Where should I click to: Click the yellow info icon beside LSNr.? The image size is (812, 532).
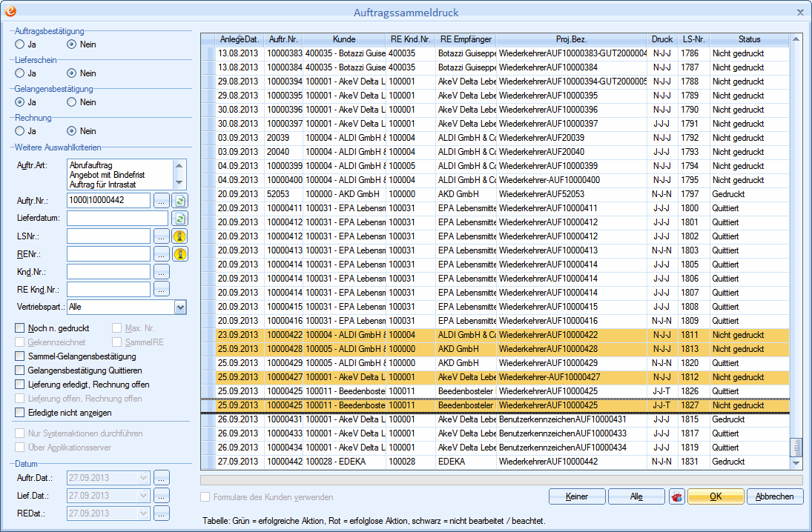pos(179,236)
